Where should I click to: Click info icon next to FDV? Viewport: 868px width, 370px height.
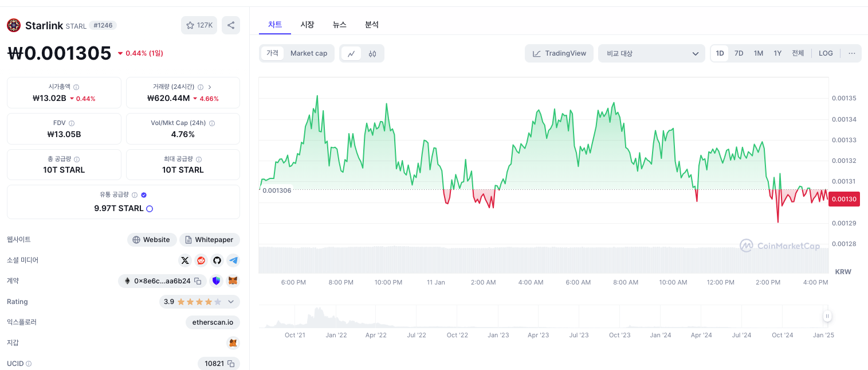[x=72, y=123]
